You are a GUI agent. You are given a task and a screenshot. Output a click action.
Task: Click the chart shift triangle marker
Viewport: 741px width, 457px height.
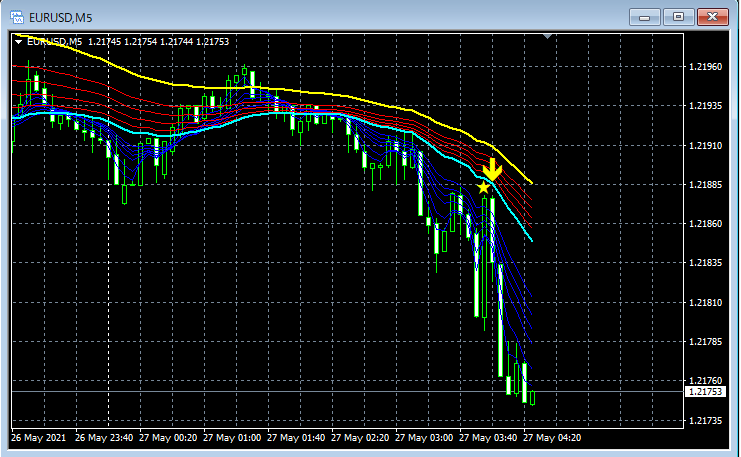tap(547, 36)
